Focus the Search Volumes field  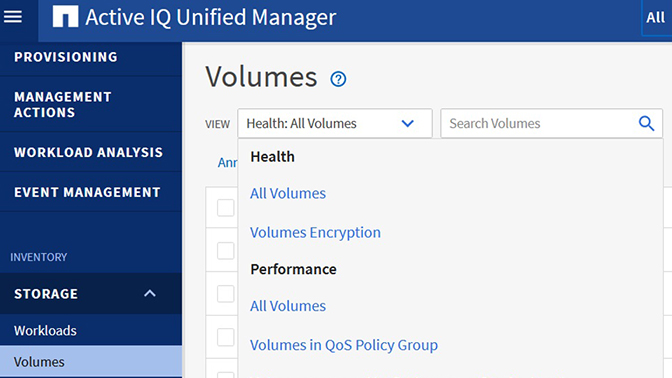551,123
